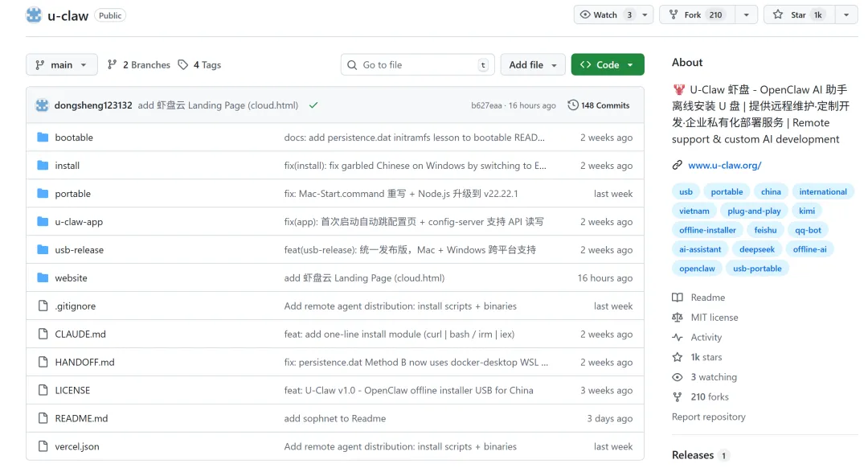868x468 pixels.
Task: Click the website folder icon
Action: coord(43,278)
